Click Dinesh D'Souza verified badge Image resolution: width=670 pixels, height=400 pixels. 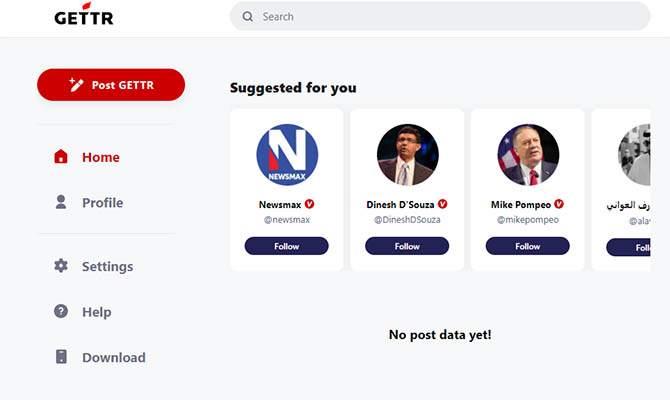[443, 204]
